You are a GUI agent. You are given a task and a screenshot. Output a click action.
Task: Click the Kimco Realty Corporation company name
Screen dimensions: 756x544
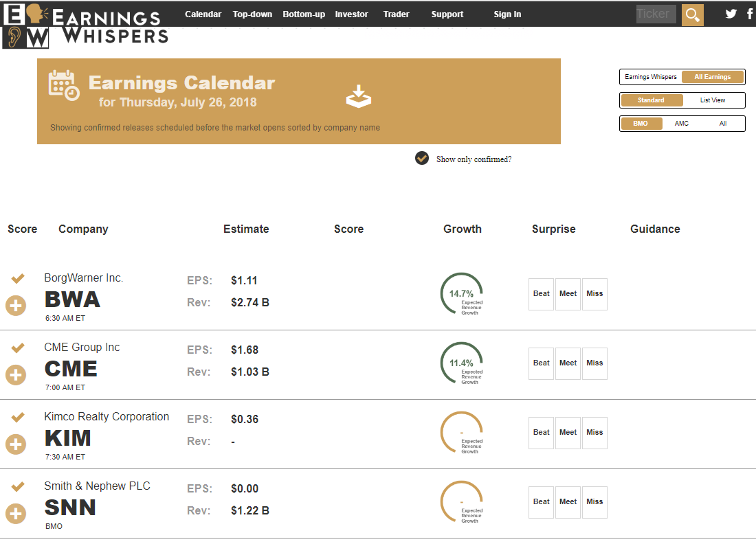(107, 417)
